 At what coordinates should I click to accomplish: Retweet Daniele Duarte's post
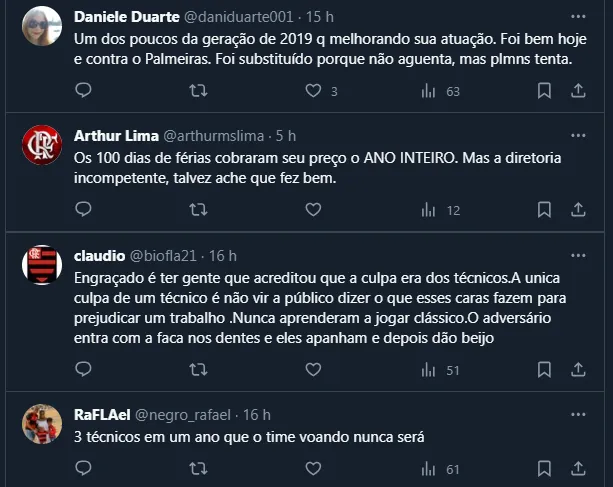coord(199,91)
